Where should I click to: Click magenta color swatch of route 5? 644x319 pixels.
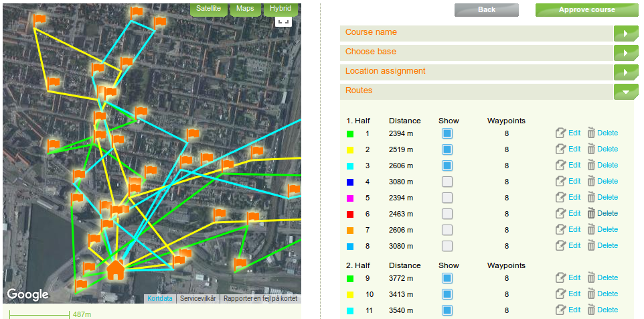pos(350,198)
